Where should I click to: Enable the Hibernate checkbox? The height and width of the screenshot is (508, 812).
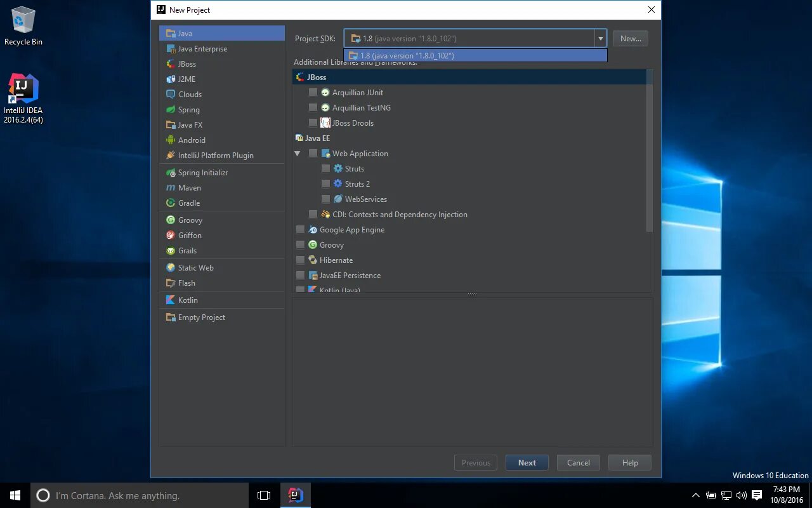coord(300,260)
